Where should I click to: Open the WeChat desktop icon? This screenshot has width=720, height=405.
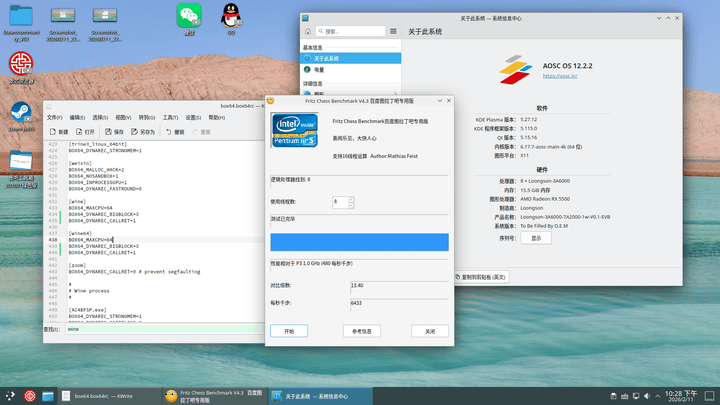click(x=188, y=15)
